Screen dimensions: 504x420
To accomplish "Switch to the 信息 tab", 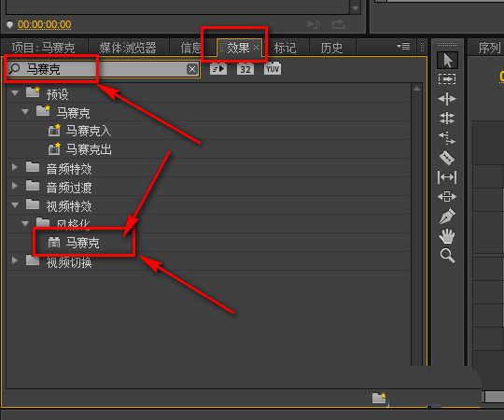I will [x=192, y=48].
